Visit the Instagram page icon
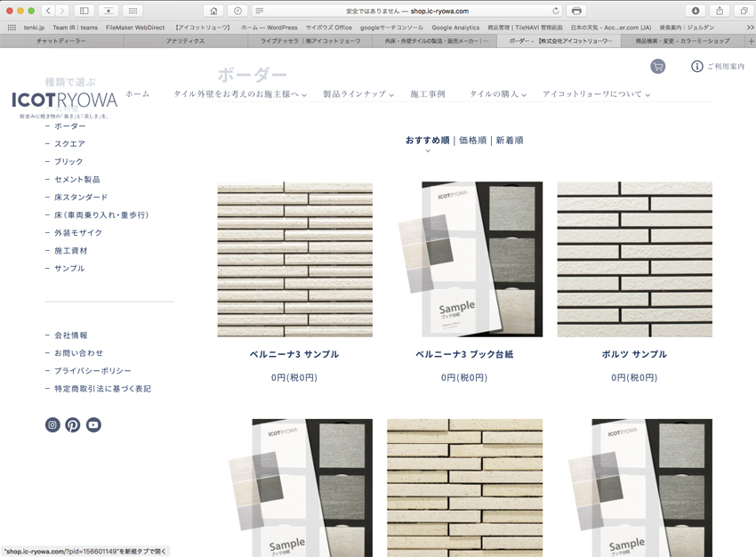 [x=52, y=424]
